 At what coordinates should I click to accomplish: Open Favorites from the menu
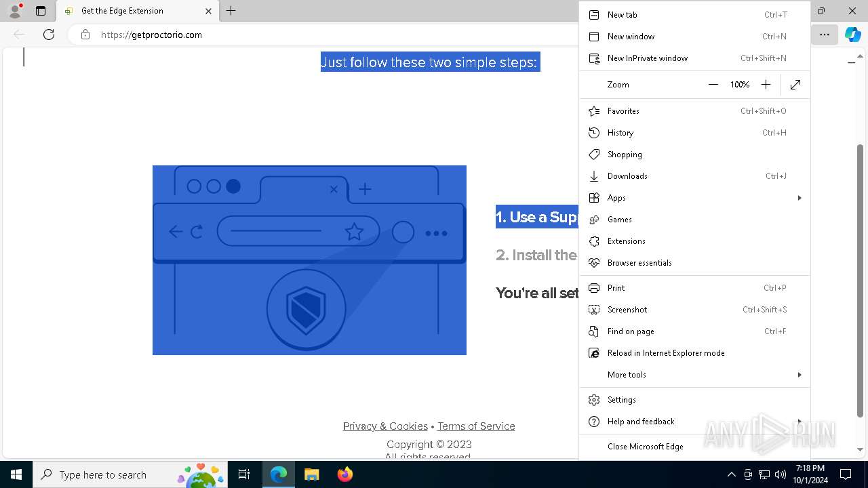click(694, 111)
